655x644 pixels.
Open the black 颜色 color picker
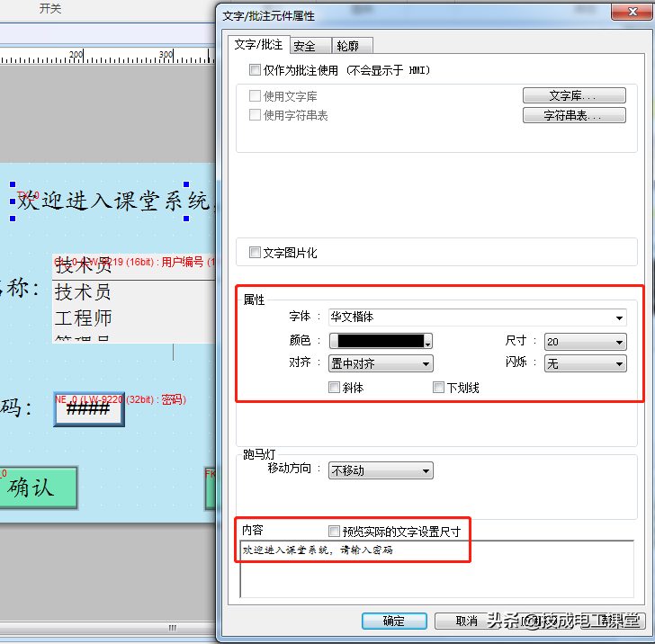coord(381,342)
